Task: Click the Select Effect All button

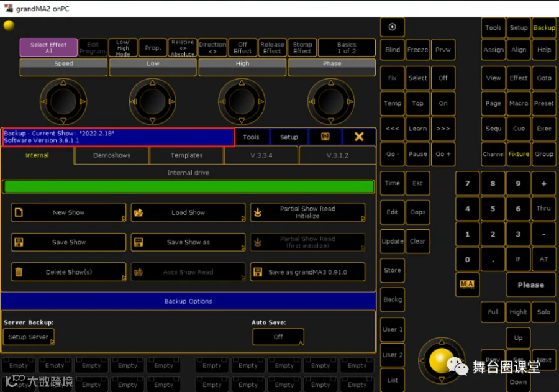Action: pyautogui.click(x=48, y=47)
